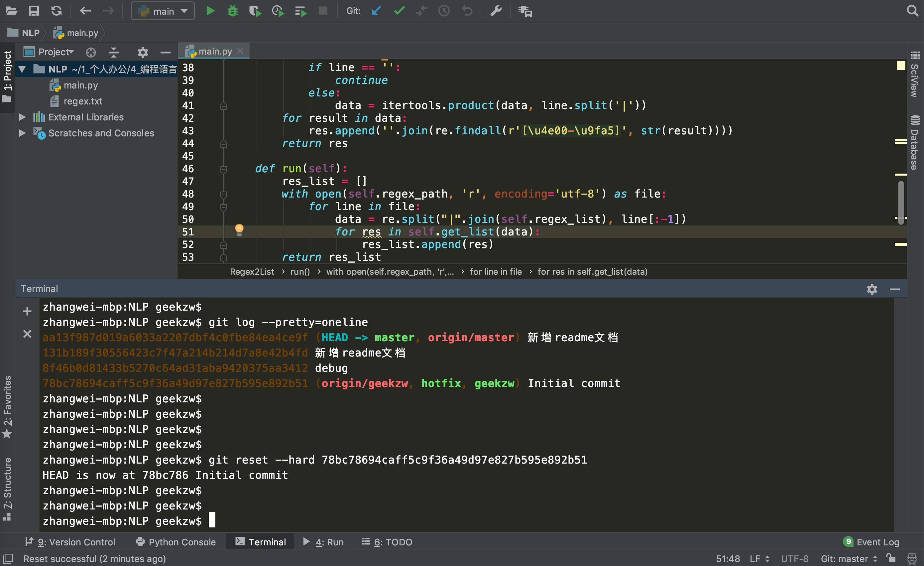Open settings via wrench icon
924x566 pixels.
496,11
